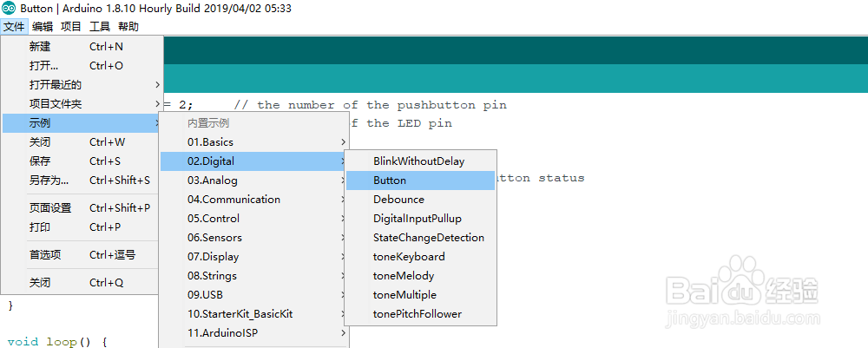This screenshot has width=868, height=348.
Task: Open the Debounce example
Action: click(x=420, y=200)
